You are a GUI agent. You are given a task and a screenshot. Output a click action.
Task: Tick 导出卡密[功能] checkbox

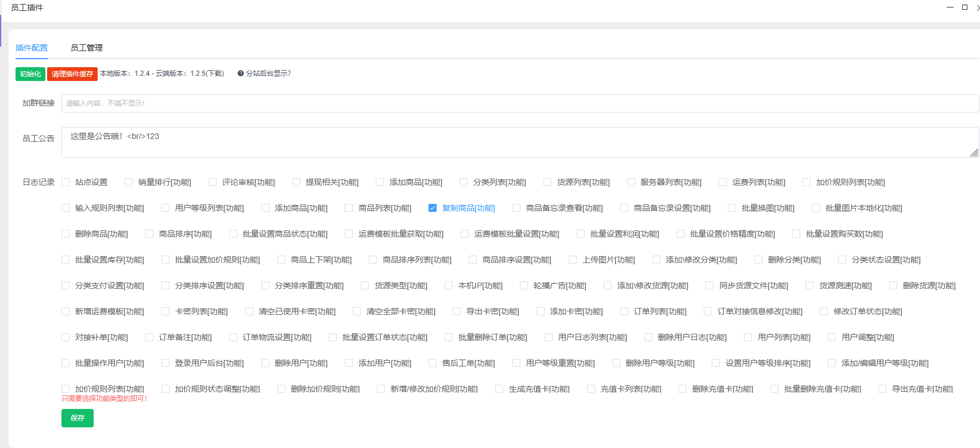coord(457,311)
